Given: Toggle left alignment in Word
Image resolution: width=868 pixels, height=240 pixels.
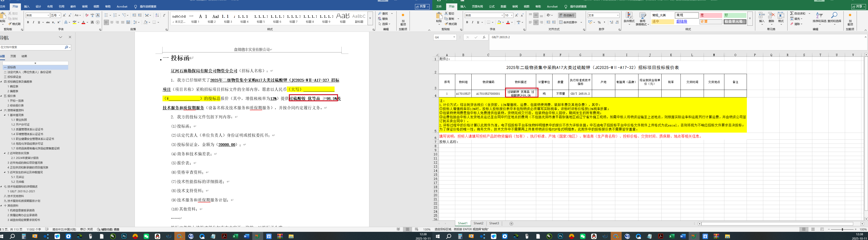Looking at the screenshot, I should [106, 22].
